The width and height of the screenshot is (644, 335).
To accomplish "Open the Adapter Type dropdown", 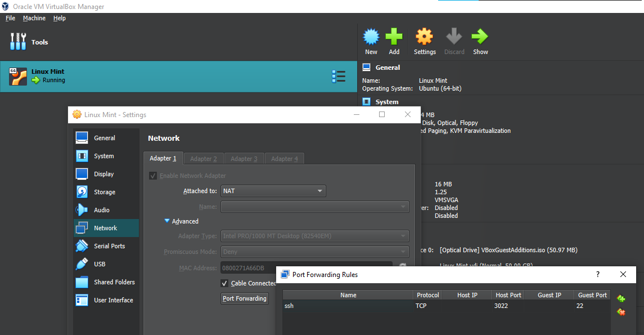I will (314, 236).
